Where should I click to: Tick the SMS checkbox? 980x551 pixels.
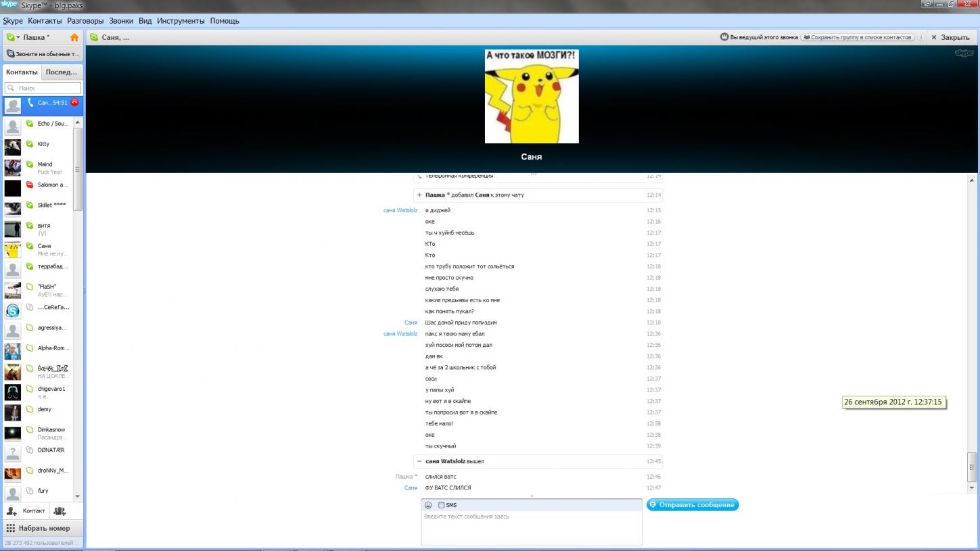point(441,505)
